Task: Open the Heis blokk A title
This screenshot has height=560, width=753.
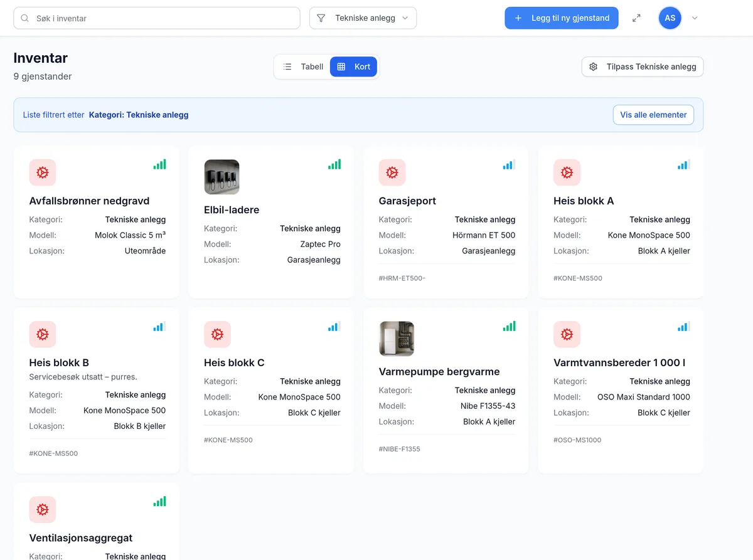Action: point(584,201)
